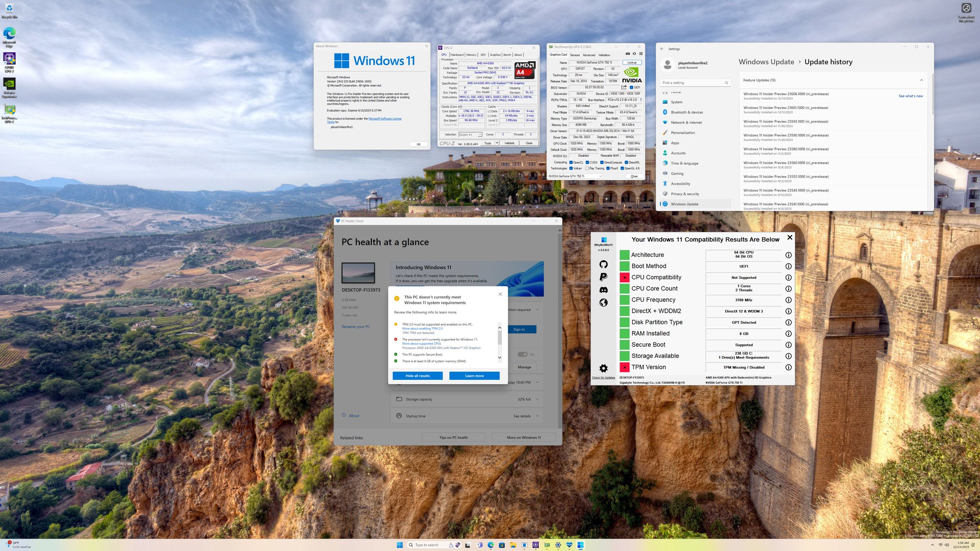Open GPU-Z hamburger menu
The width and height of the screenshot is (980, 551).
[x=641, y=54]
